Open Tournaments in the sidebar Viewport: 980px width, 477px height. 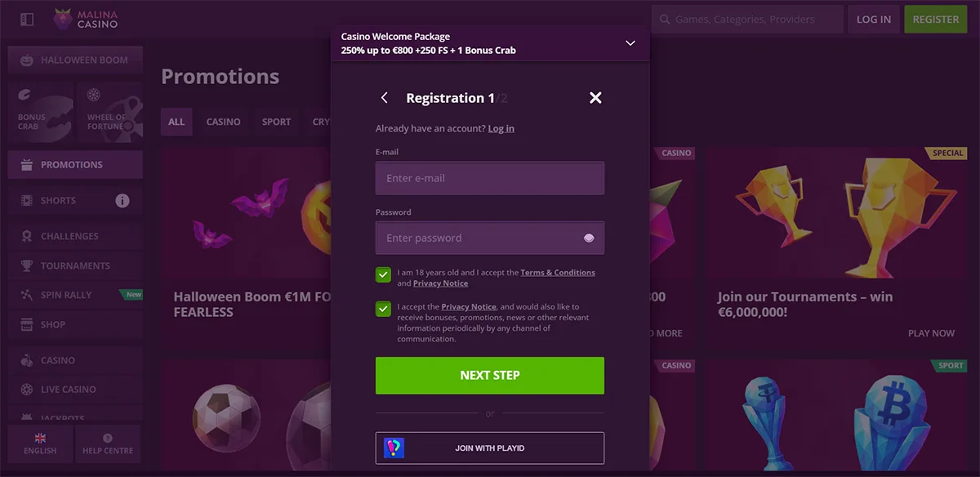(75, 265)
